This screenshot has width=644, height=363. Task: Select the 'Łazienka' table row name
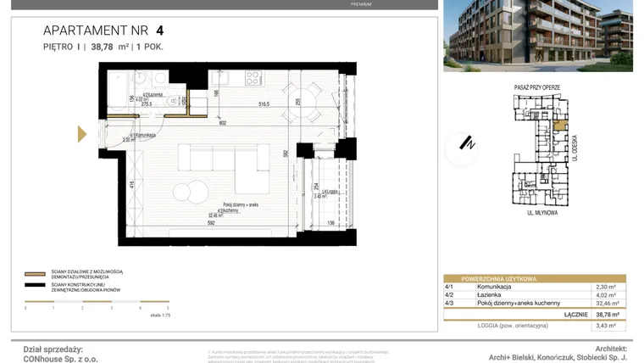pyautogui.click(x=489, y=295)
